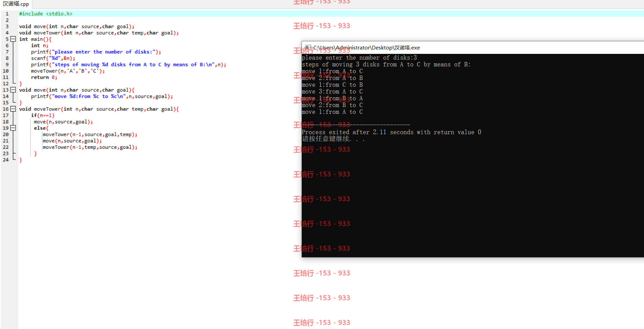Click the #include <stdio.h> line
The image size is (644, 329).
[46, 14]
